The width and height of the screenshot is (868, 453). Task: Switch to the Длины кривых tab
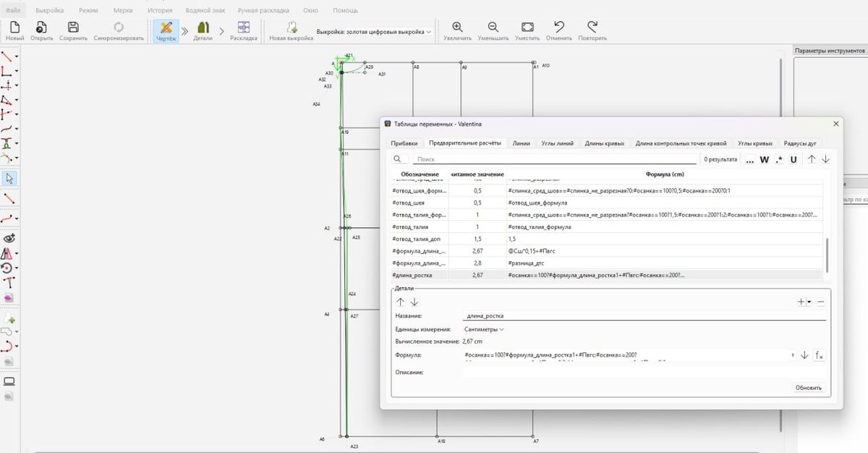click(604, 143)
